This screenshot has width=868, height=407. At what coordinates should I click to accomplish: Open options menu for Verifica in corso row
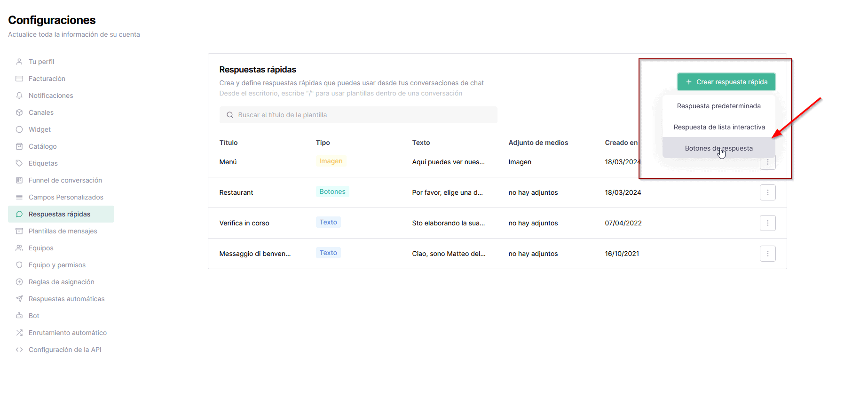pos(767,223)
